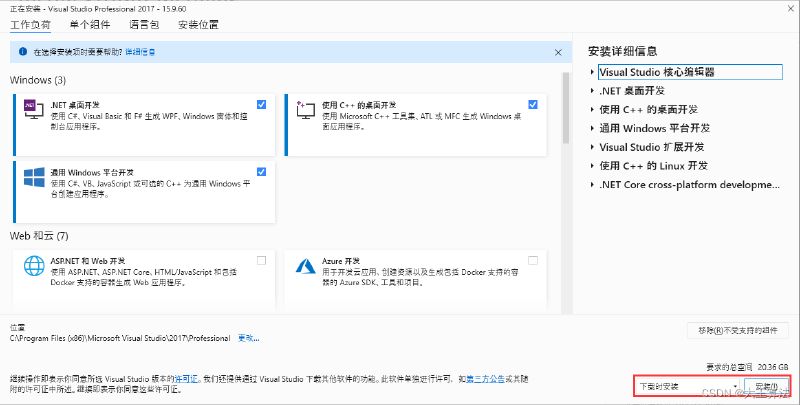Close the Visual Studio installer window
This screenshot has height=405, width=800.
click(790, 8)
